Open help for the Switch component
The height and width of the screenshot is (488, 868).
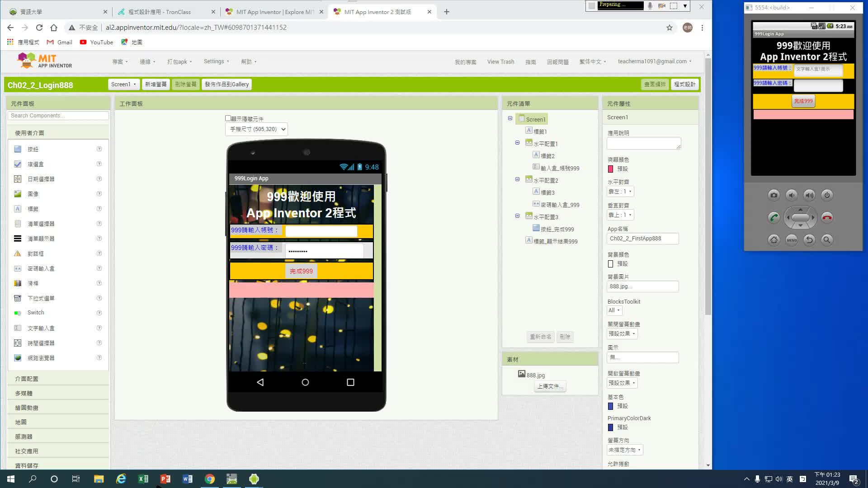pyautogui.click(x=99, y=313)
